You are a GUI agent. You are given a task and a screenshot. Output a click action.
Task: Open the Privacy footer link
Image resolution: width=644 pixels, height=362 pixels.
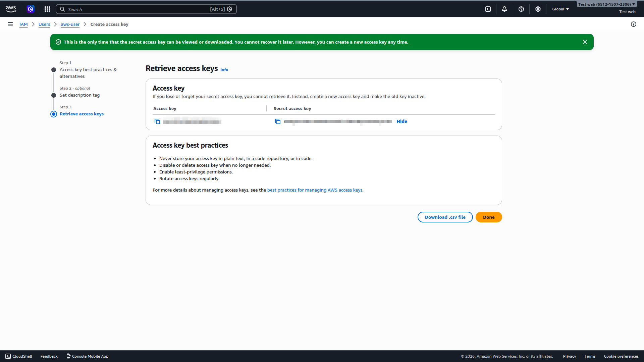click(x=570, y=356)
